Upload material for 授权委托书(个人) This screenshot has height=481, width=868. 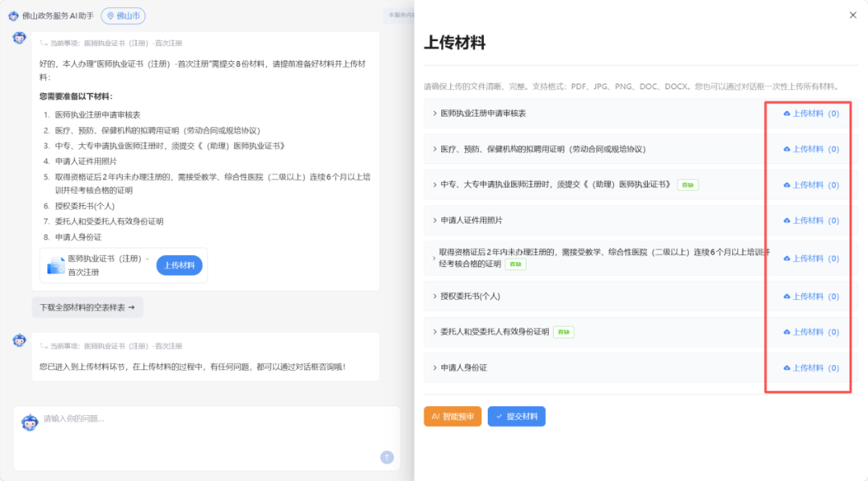pyautogui.click(x=811, y=297)
